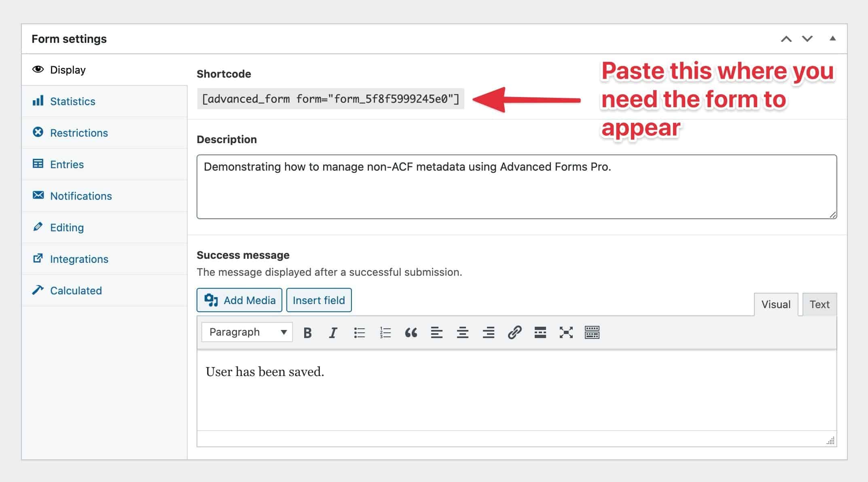The height and width of the screenshot is (482, 868).
Task: Move Form settings panel up
Action: (786, 39)
